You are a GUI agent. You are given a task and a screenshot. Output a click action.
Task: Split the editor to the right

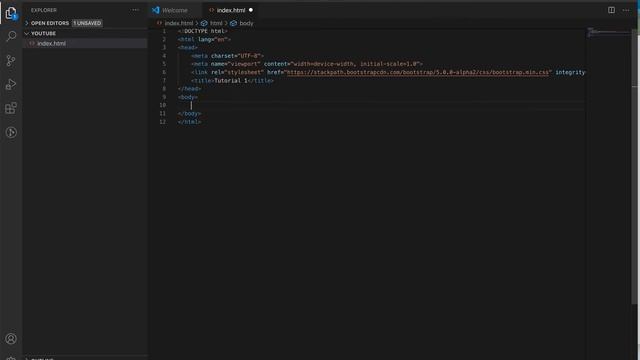click(611, 10)
